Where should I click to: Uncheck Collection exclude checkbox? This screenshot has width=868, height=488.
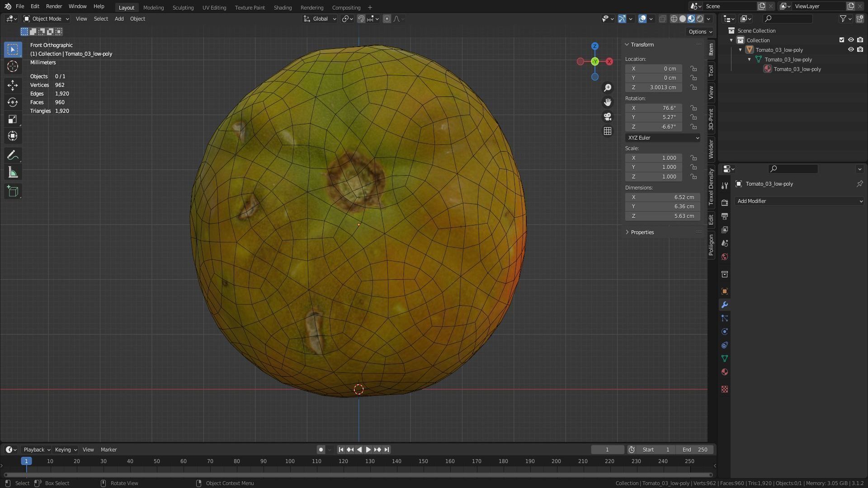coord(842,40)
